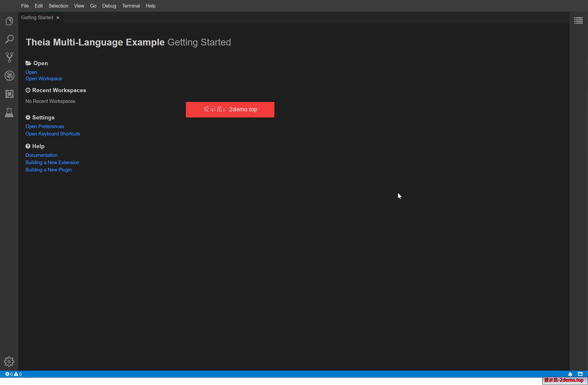Toggle bottom panel icon in status bar
The height and width of the screenshot is (385, 588).
(580, 374)
